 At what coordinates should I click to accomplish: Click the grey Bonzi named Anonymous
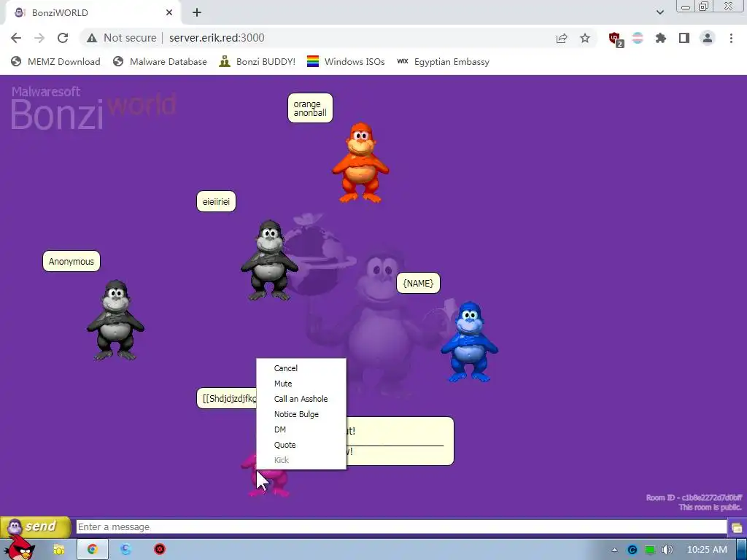point(115,320)
